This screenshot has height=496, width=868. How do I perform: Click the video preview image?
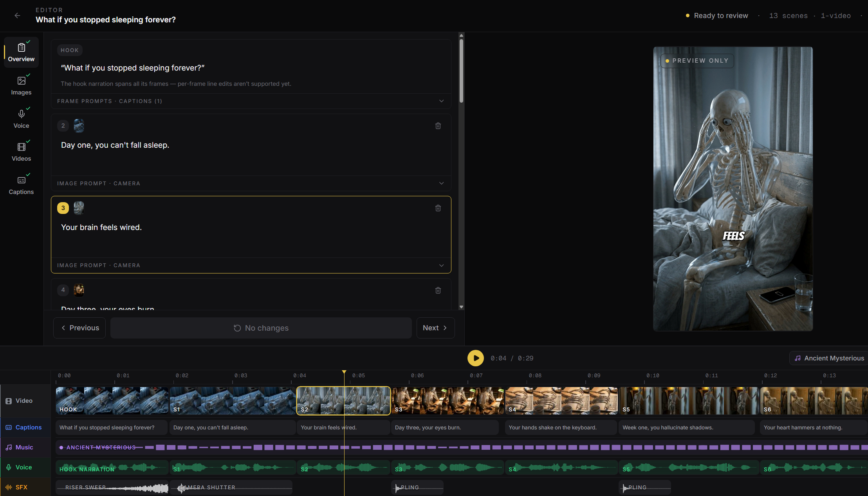point(733,189)
